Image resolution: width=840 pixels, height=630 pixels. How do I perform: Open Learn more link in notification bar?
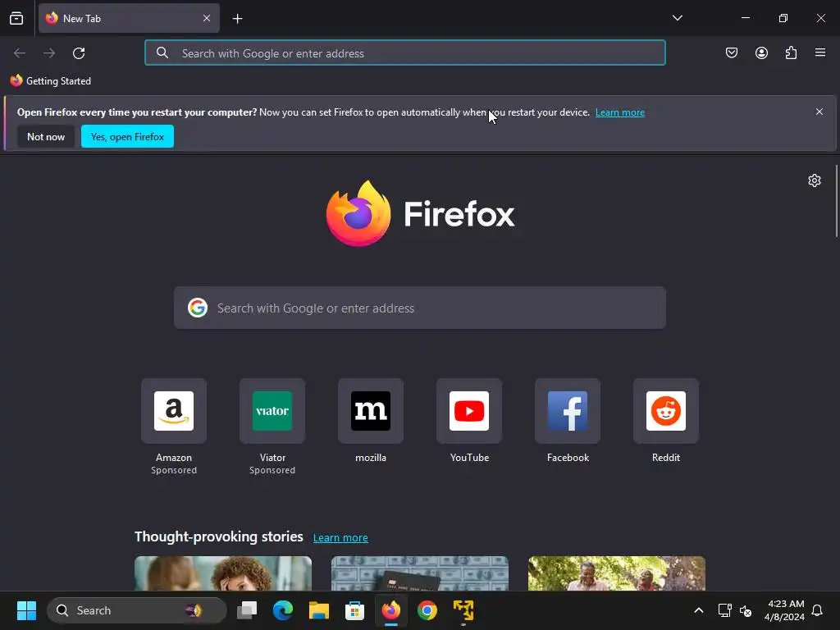620,112
